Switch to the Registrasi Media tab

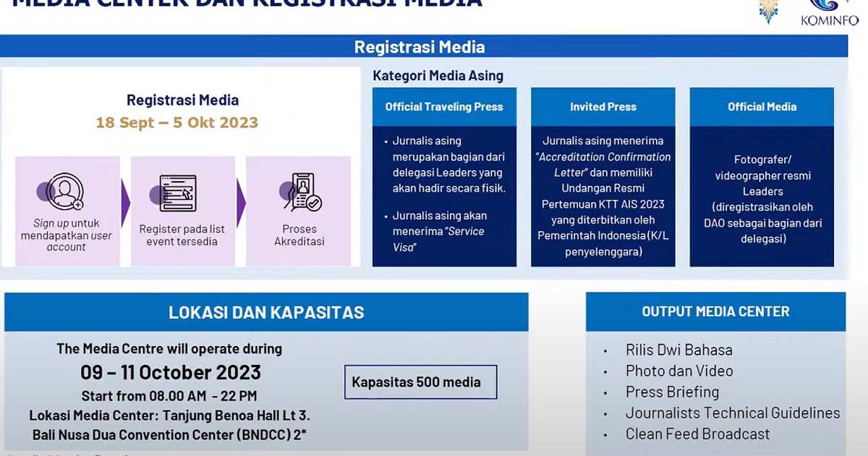pyautogui.click(x=420, y=46)
